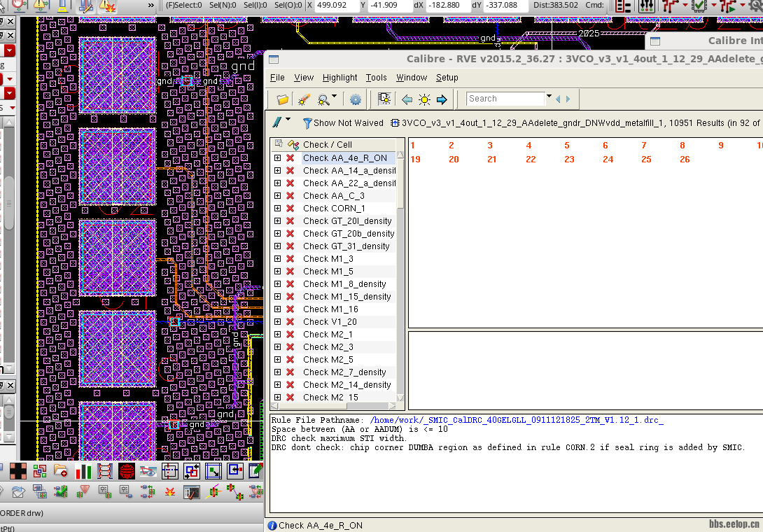Viewport: 763px width, 532px height.
Task: Highlight current result with the sun icon
Action: (x=424, y=99)
